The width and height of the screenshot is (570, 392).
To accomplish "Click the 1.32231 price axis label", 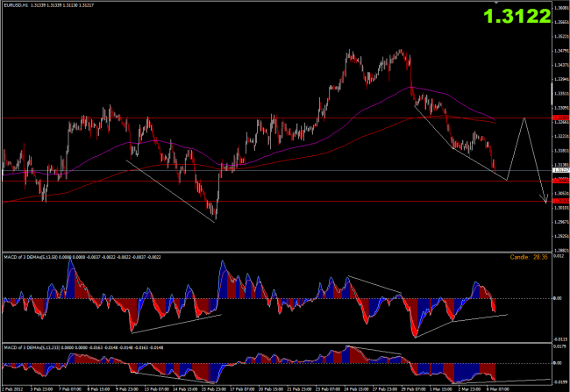I will (x=562, y=136).
